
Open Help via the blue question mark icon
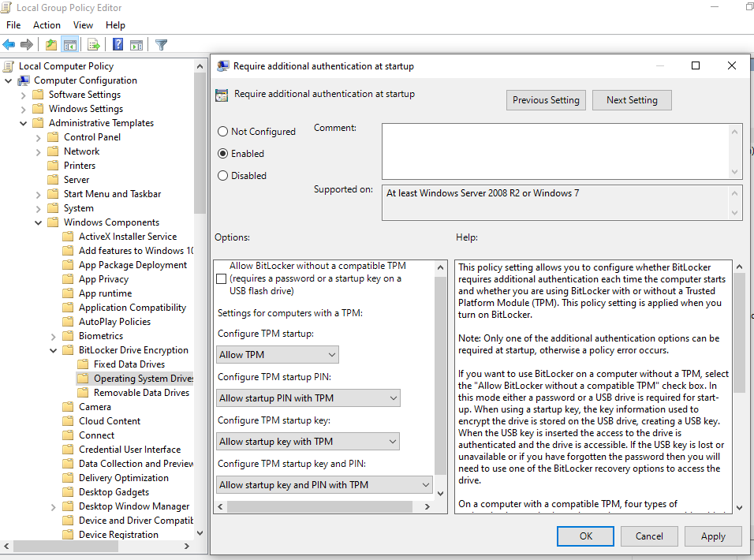[117, 44]
